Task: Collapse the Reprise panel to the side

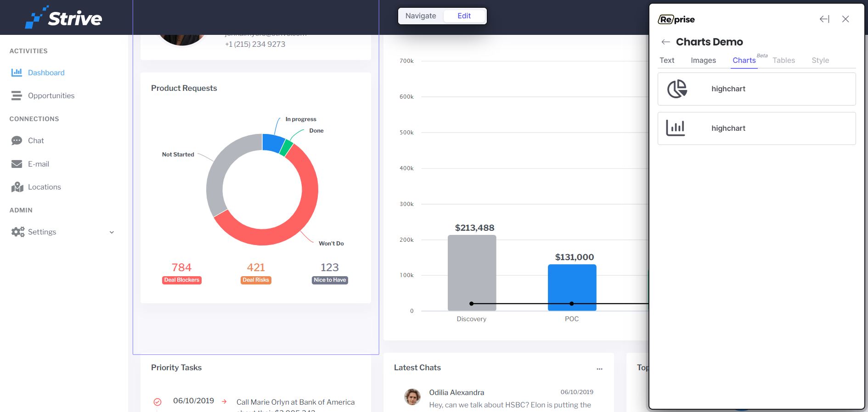Action: [824, 19]
